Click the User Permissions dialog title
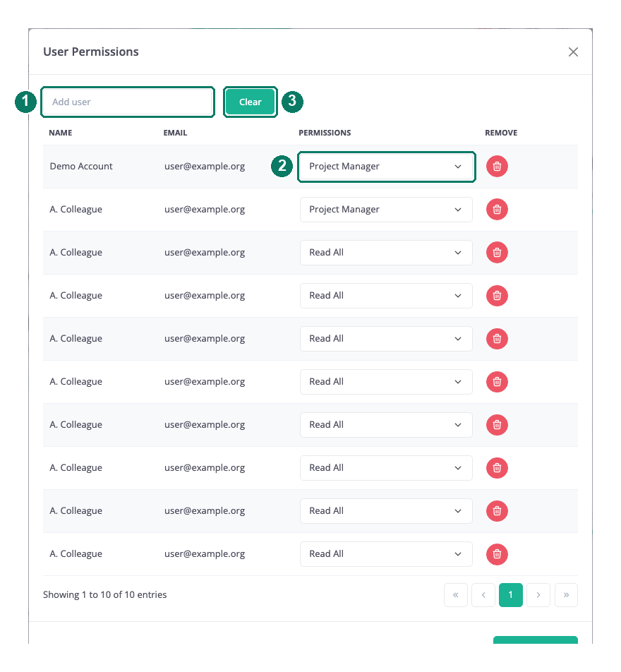 [91, 52]
